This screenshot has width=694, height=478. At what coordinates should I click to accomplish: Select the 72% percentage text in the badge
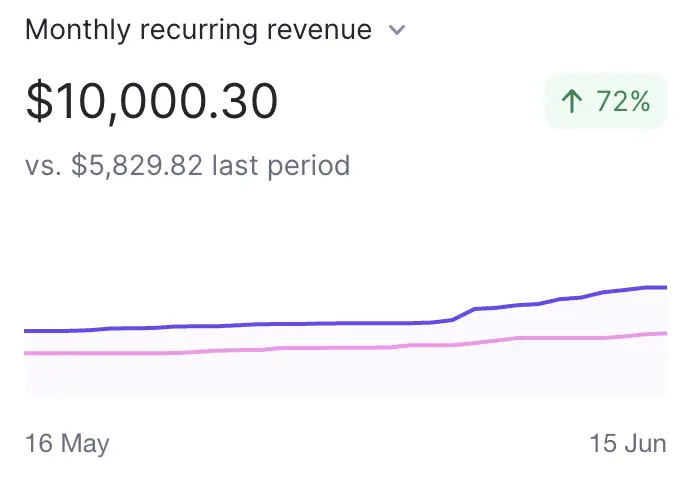pyautogui.click(x=623, y=101)
